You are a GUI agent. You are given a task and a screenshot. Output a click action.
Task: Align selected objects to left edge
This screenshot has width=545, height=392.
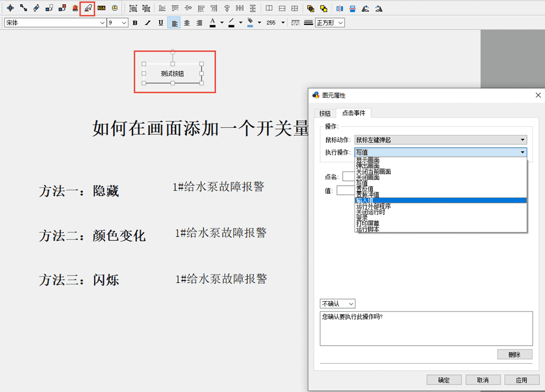point(201,8)
